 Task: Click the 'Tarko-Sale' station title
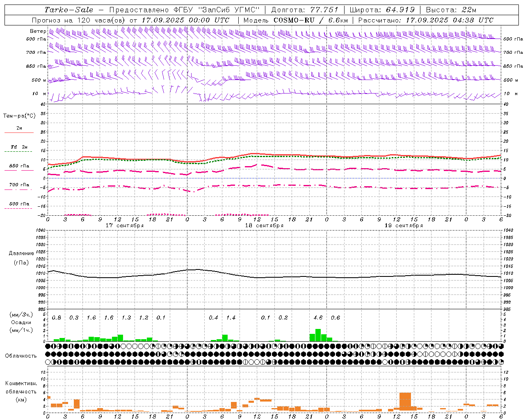coord(68,10)
